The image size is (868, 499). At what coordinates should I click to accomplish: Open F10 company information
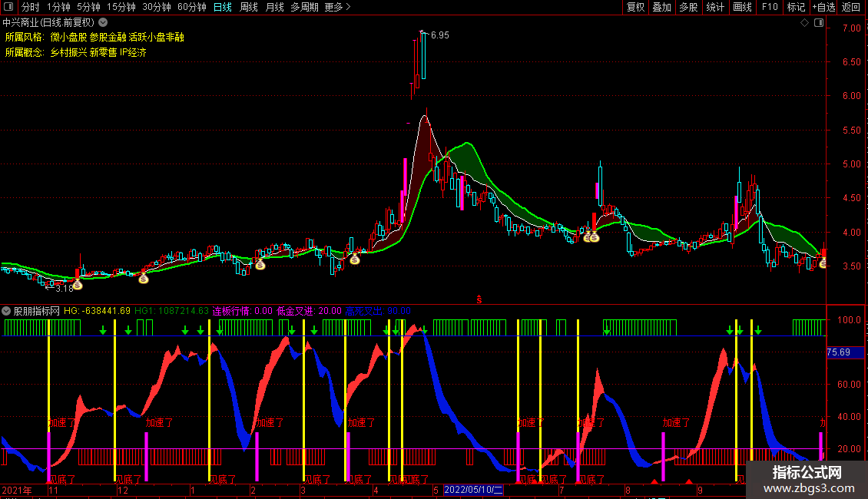769,7
